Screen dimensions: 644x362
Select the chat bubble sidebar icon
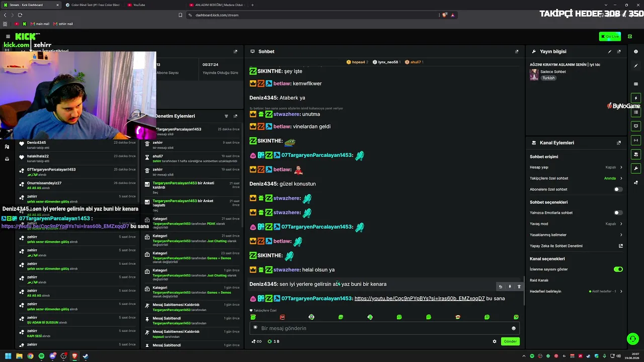coord(636,126)
